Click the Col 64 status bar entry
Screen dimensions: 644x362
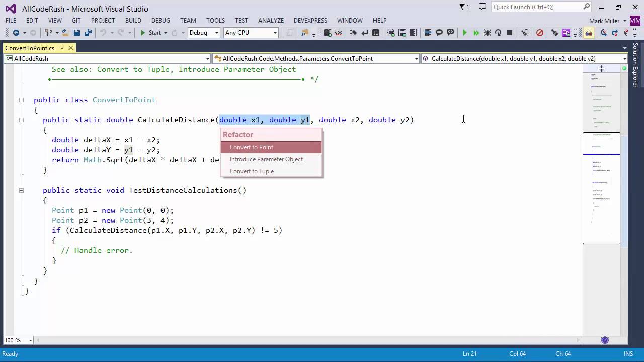(x=517, y=354)
